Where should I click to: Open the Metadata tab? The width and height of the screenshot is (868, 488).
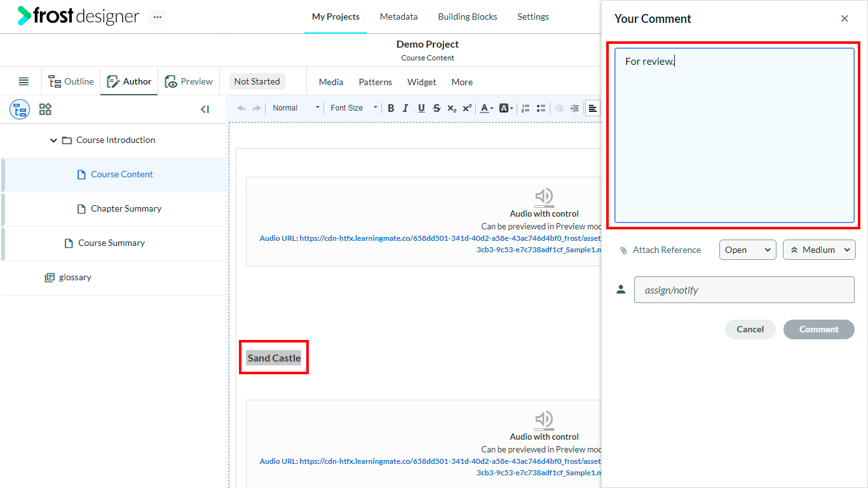399,17
